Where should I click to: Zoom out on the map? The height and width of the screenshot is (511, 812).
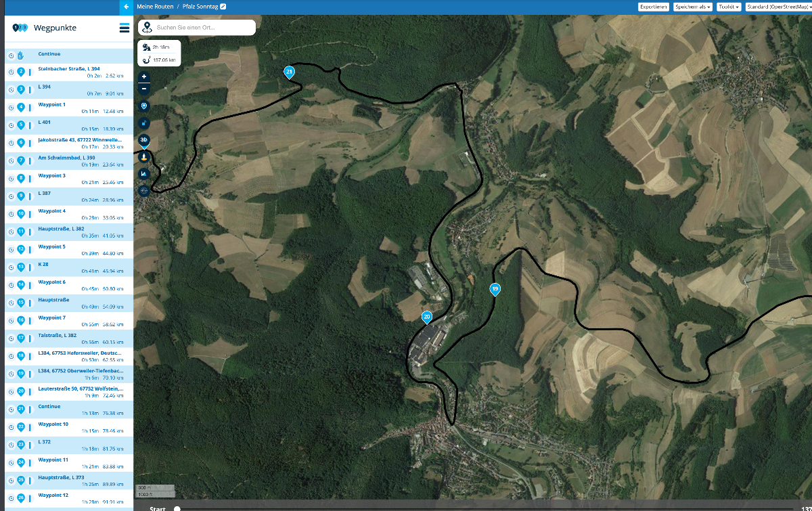143,89
